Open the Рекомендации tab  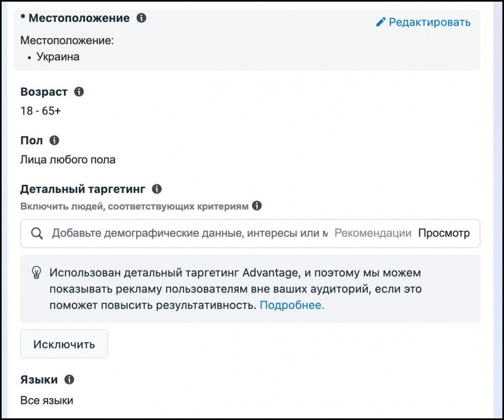(372, 234)
